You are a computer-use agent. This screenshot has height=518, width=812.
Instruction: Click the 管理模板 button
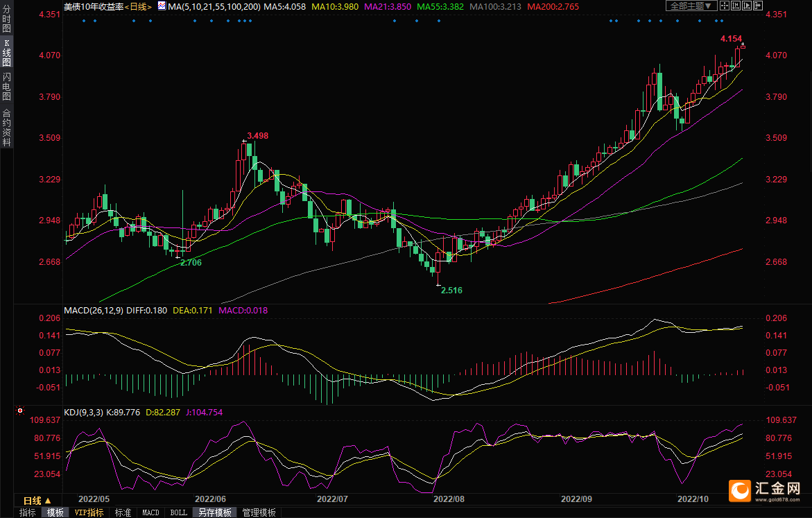click(x=259, y=512)
